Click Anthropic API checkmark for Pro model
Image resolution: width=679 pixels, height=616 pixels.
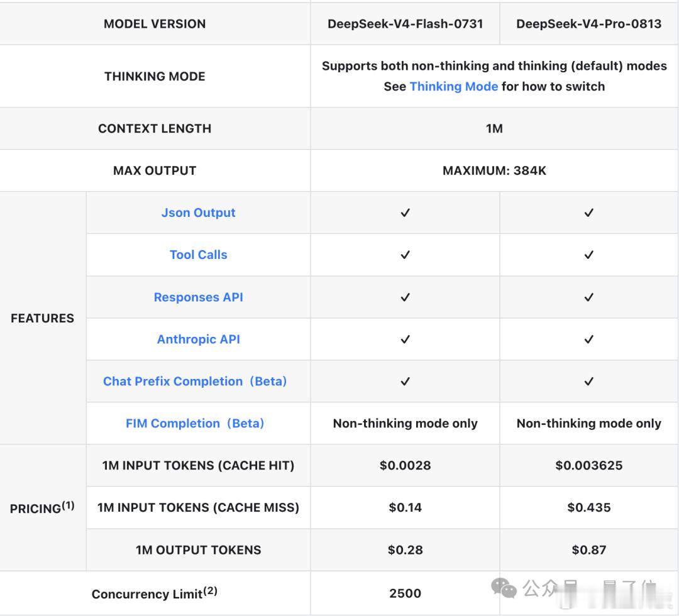tap(589, 339)
